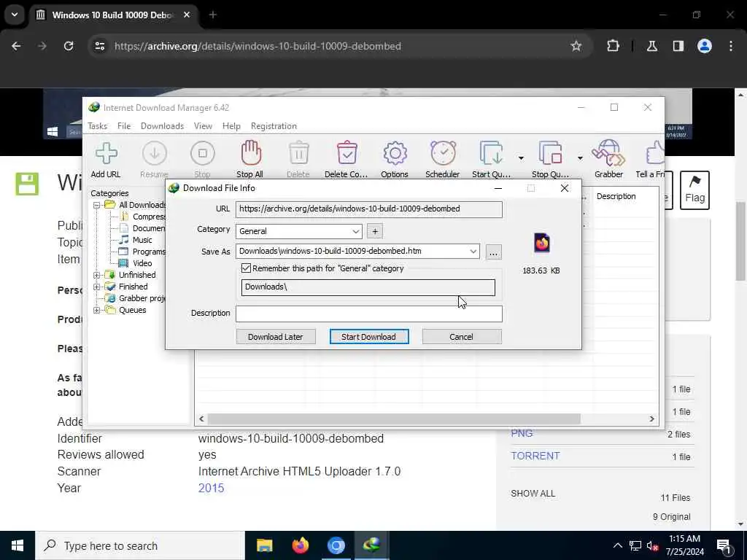Open the View menu in IDM
This screenshot has width=747, height=560.
203,126
